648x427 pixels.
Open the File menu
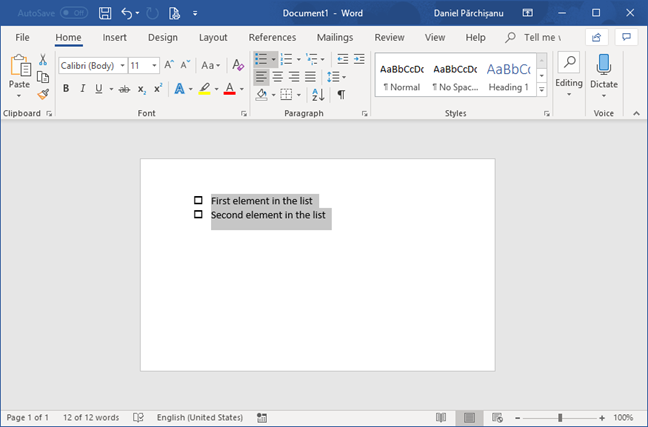point(22,38)
